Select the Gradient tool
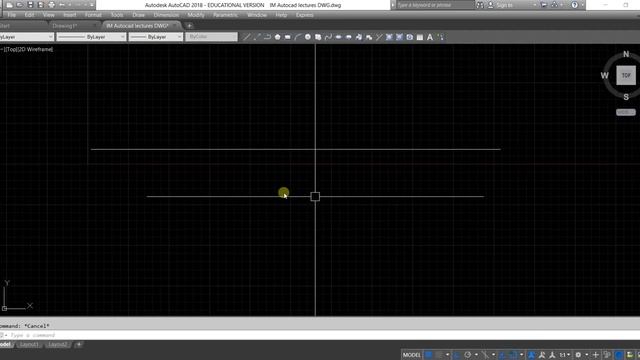 point(400,37)
